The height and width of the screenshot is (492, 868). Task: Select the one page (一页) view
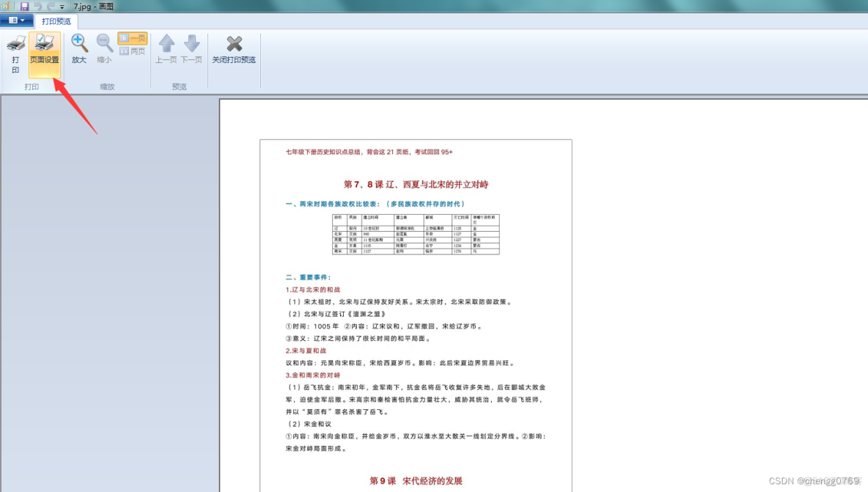pos(133,38)
